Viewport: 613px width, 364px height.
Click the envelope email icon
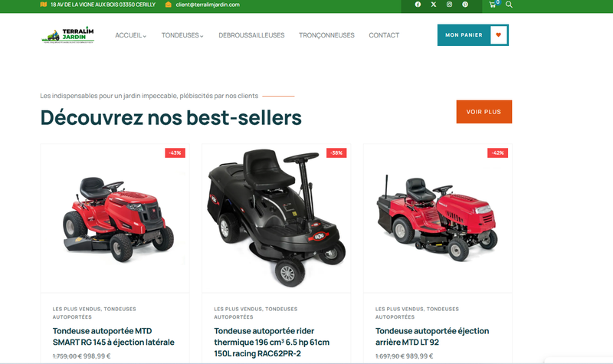[168, 5]
